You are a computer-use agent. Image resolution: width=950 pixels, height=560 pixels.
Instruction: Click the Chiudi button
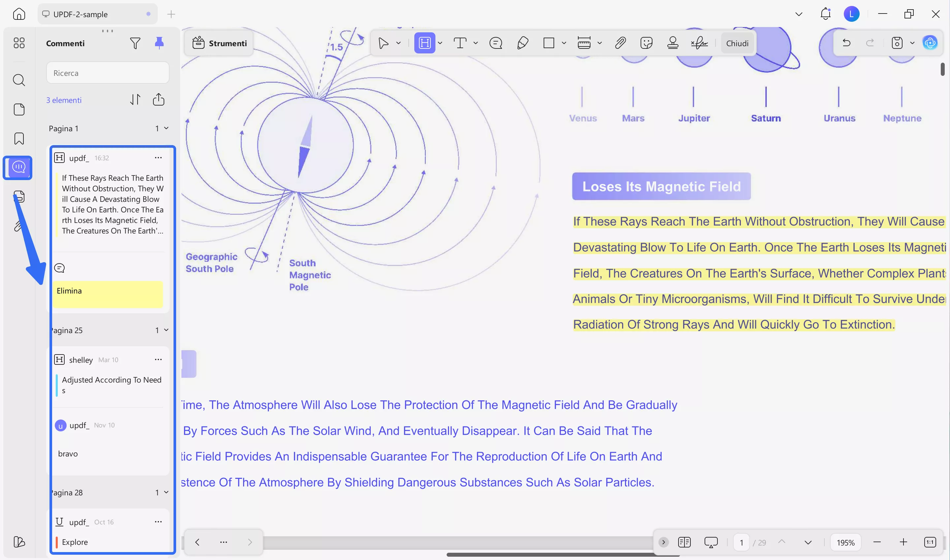click(x=737, y=44)
